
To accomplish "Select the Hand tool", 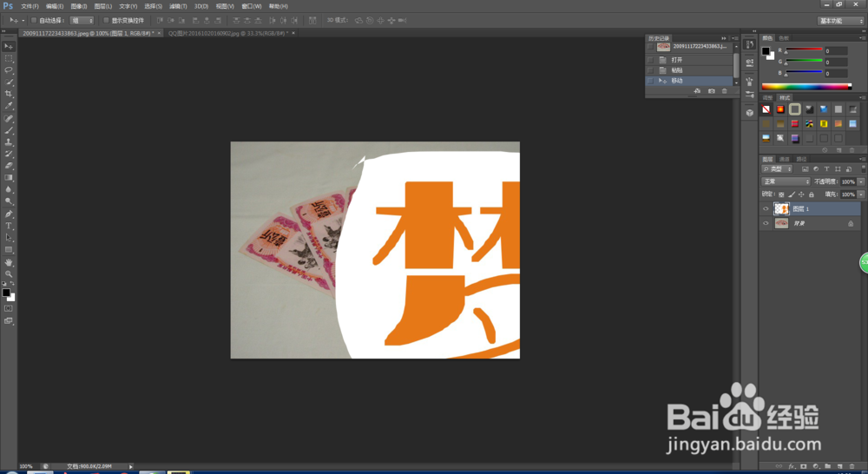I will pos(9,262).
